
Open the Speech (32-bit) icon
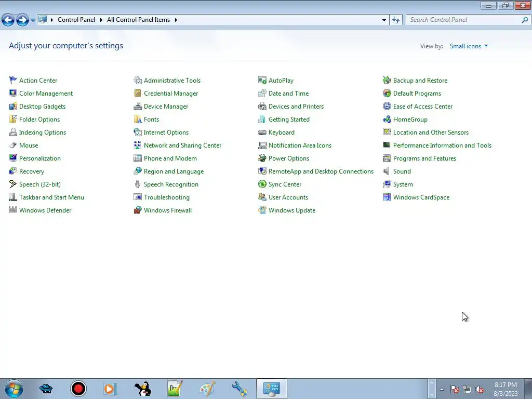[13, 184]
